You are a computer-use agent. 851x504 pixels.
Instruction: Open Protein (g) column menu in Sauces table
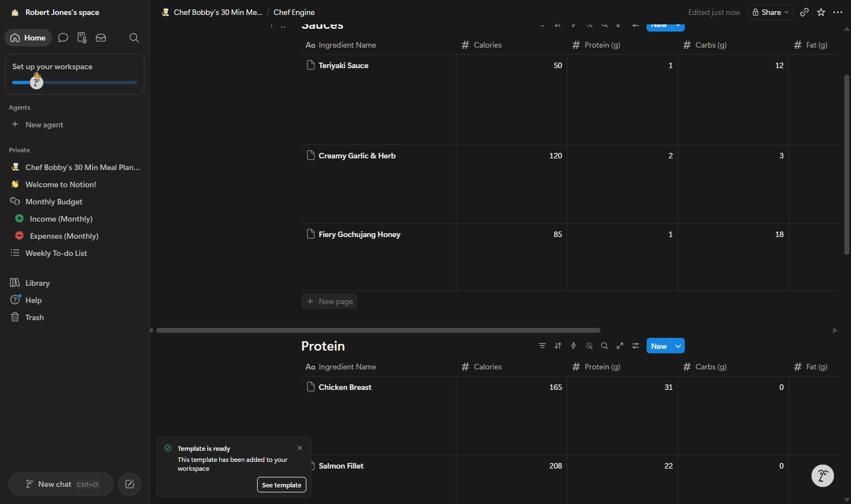[622, 45]
